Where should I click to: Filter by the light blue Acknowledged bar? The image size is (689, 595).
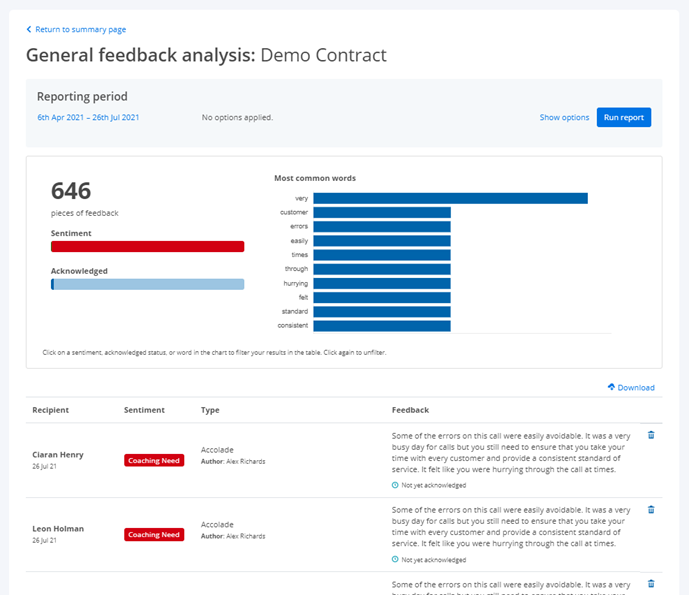click(x=149, y=284)
